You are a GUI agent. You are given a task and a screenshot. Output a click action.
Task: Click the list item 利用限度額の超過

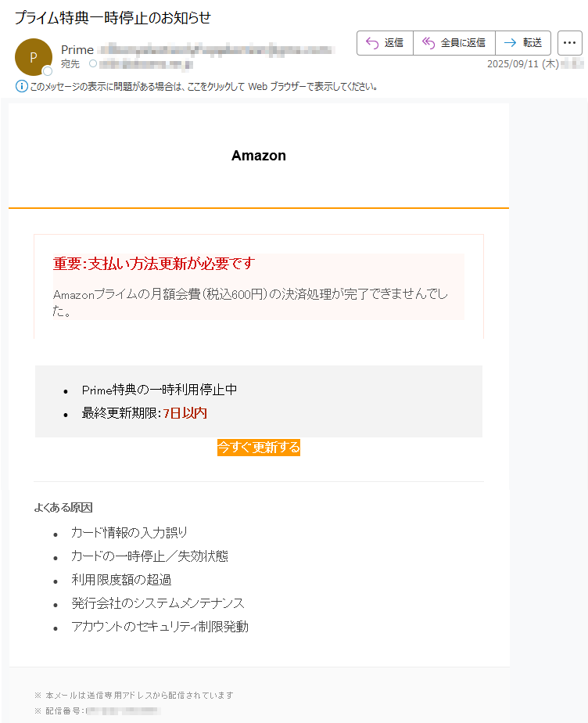coord(121,580)
